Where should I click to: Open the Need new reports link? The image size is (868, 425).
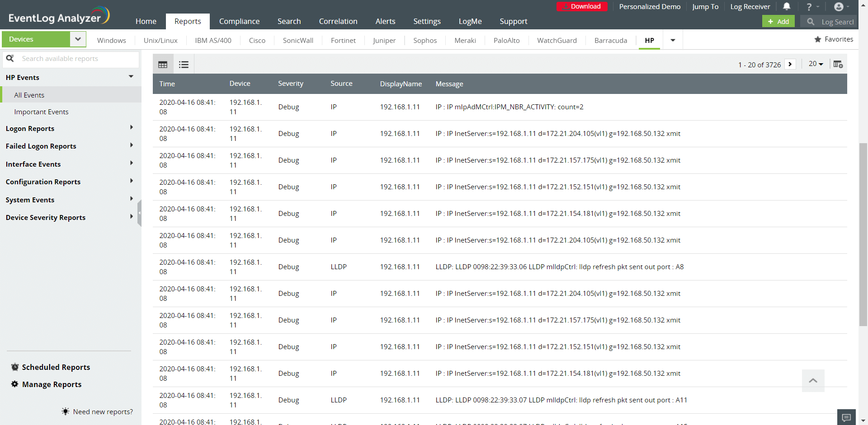(103, 411)
